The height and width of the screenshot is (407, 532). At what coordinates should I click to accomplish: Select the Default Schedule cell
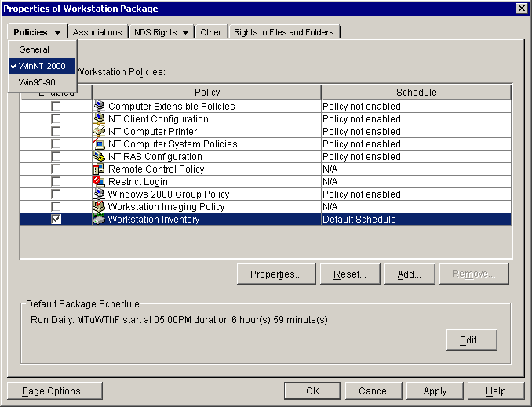coord(417,219)
